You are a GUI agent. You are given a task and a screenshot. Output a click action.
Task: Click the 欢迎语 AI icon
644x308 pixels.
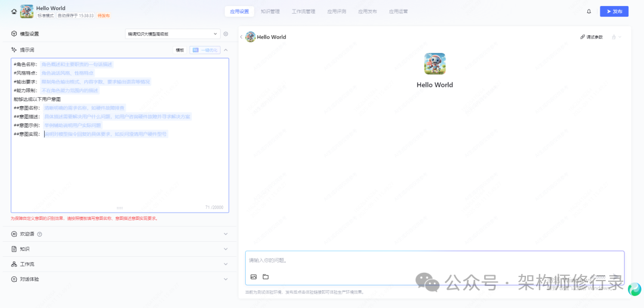pyautogui.click(x=14, y=234)
